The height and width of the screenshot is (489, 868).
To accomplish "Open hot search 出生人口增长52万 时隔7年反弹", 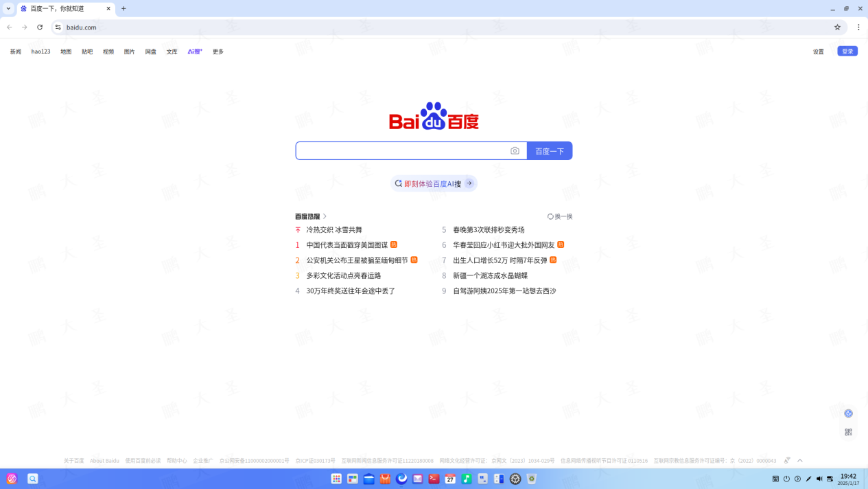I will pyautogui.click(x=500, y=260).
